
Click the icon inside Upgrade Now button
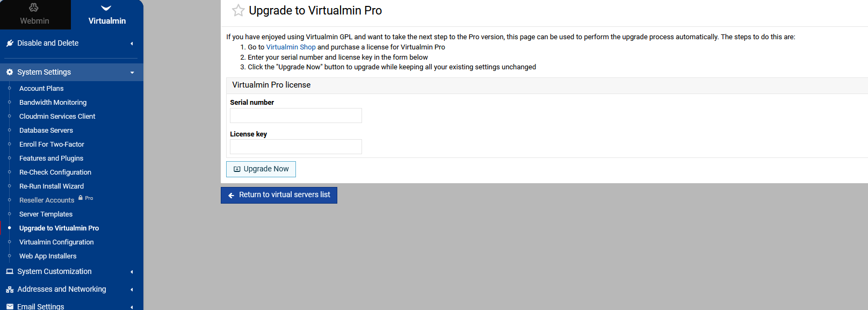[x=237, y=169]
